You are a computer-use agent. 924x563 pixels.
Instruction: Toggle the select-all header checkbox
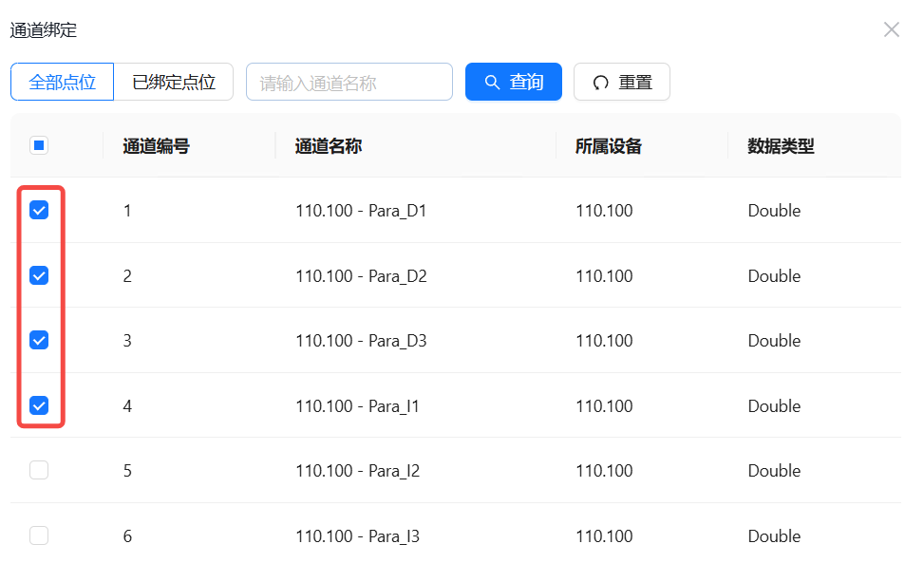click(39, 145)
